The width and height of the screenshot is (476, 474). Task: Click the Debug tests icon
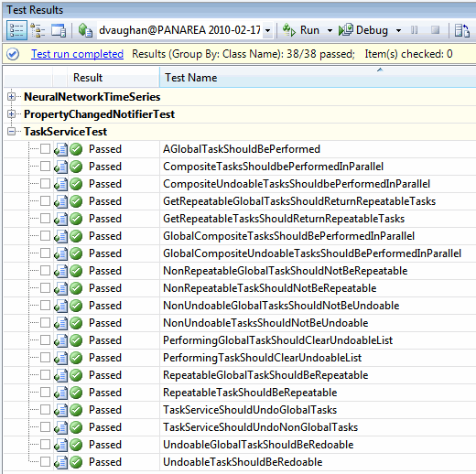pyautogui.click(x=346, y=30)
